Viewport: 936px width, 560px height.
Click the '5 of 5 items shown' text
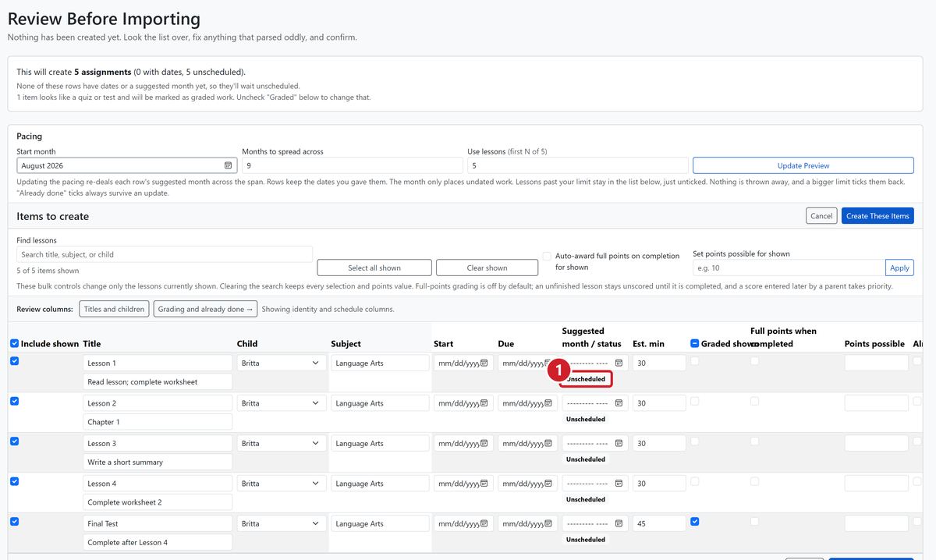coord(48,271)
